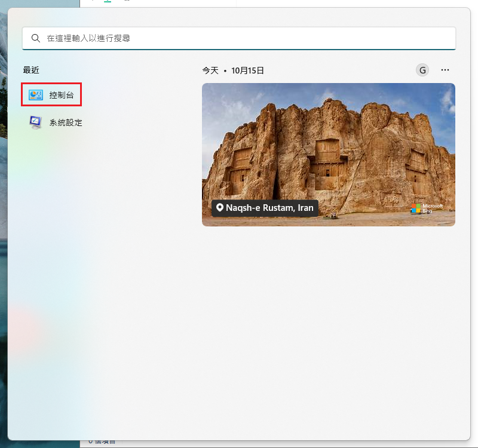Click the background window strip above the search panel
The image size is (478, 448).
161,2
